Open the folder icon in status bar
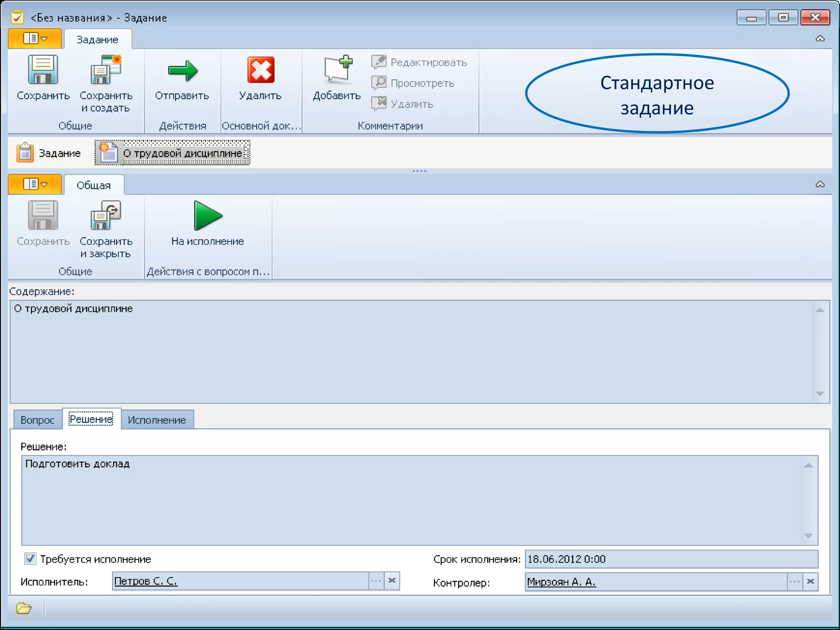This screenshot has height=630, width=840. [24, 608]
